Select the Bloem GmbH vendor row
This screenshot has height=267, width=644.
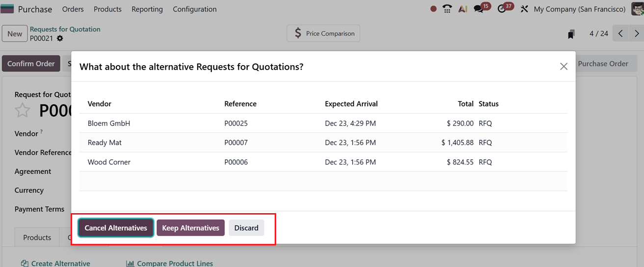[x=323, y=123]
